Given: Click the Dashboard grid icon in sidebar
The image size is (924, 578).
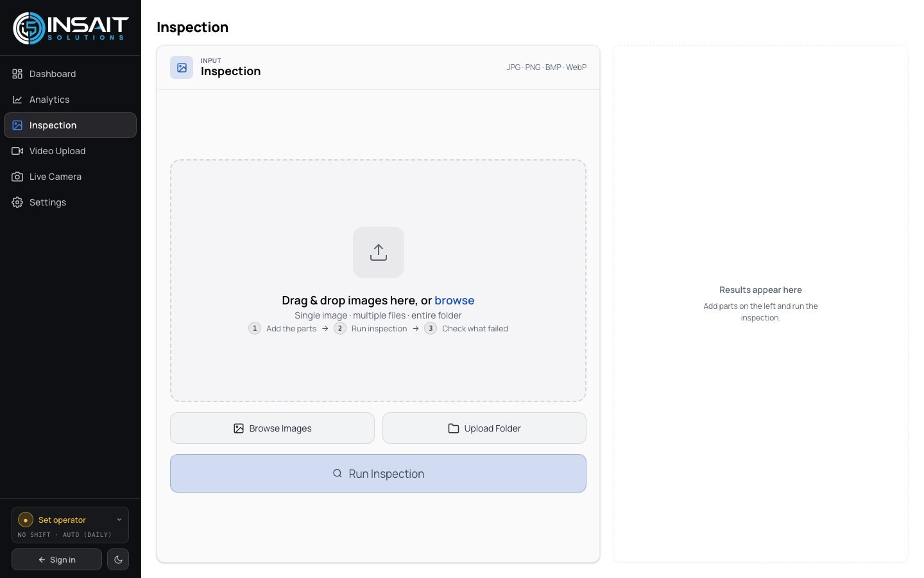Looking at the screenshot, I should tap(17, 74).
